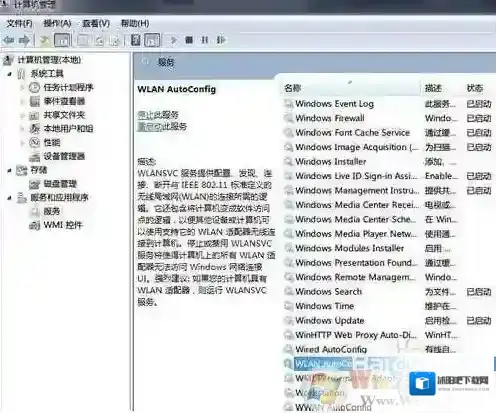Click the Pause service toolbar icon
Image resolution: width=496 pixels, height=413 pixels.
tap(205, 40)
